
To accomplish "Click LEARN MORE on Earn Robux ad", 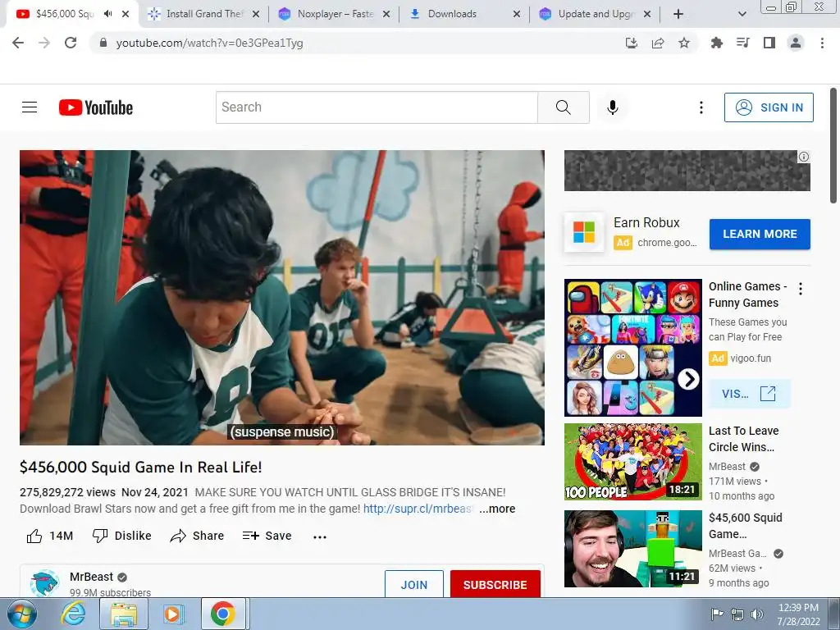I will (760, 234).
